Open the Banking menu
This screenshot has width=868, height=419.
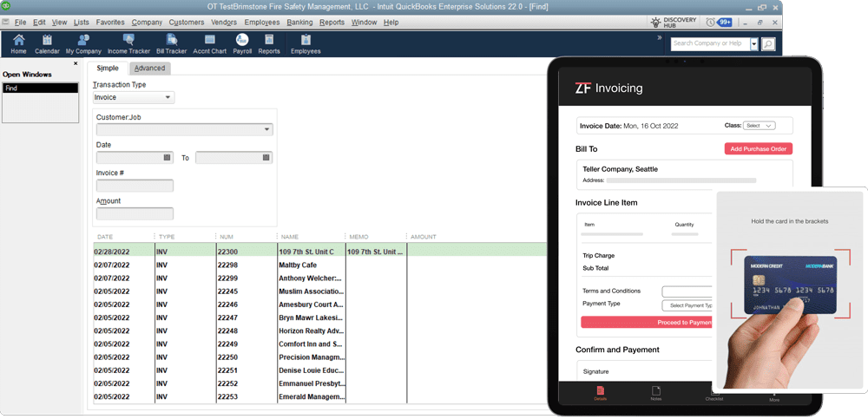tap(299, 23)
